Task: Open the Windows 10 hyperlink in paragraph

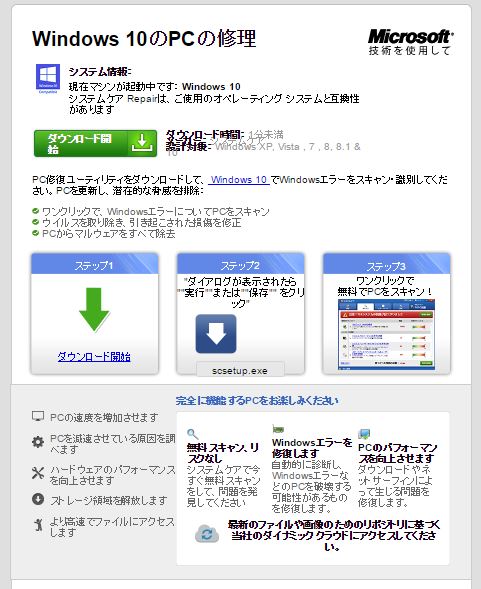Action: click(x=239, y=180)
